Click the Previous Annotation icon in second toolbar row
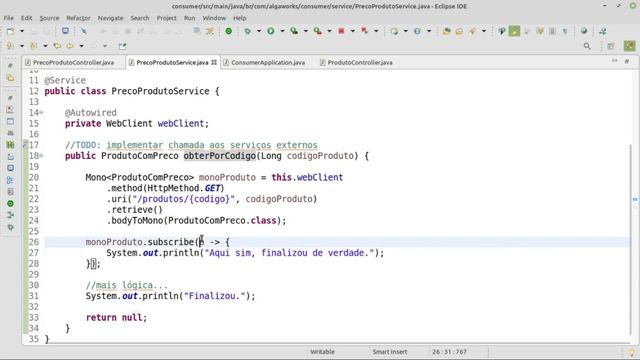The height and width of the screenshot is (360, 640). click(34, 46)
